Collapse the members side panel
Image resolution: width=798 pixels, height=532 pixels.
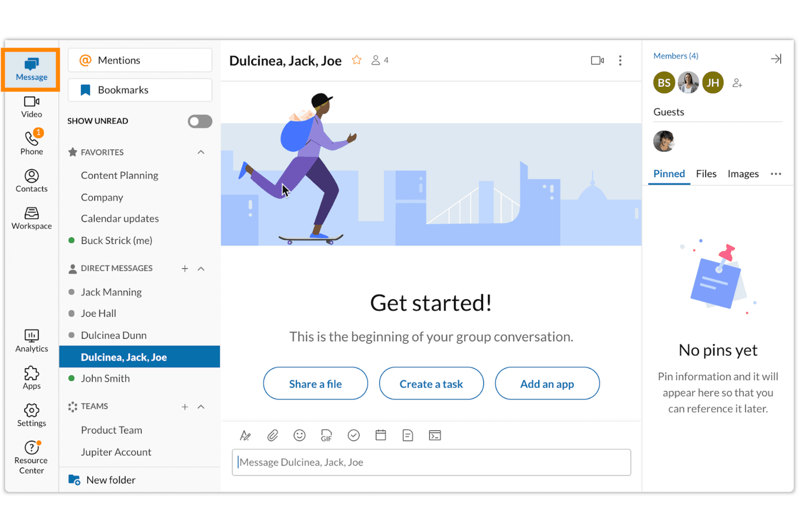tap(776, 59)
